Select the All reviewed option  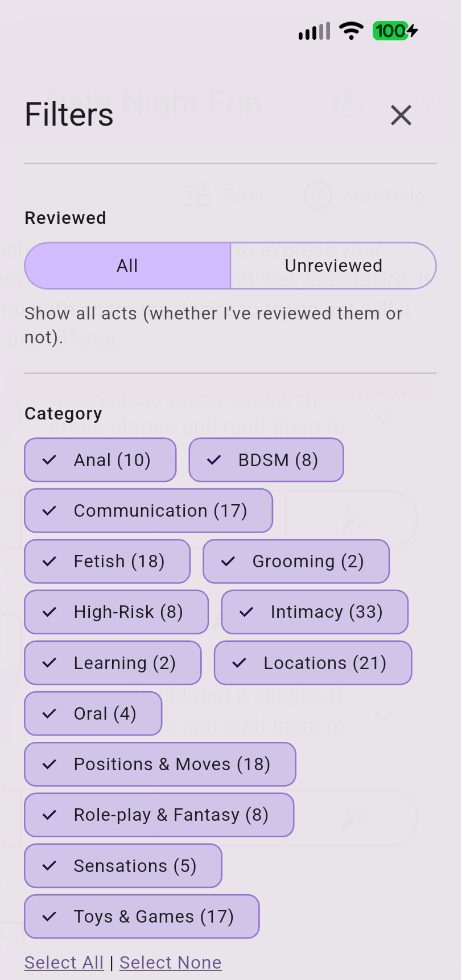127,265
